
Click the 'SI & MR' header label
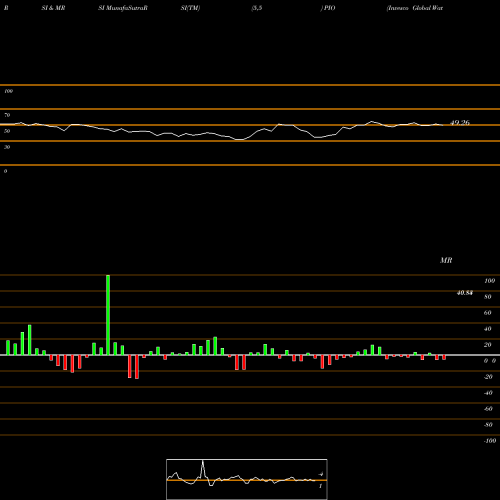tap(53, 8)
